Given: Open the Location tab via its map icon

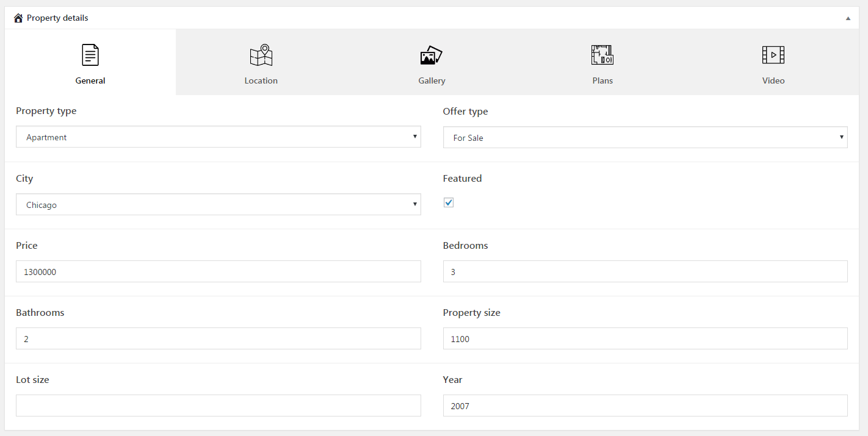Looking at the screenshot, I should 261,55.
